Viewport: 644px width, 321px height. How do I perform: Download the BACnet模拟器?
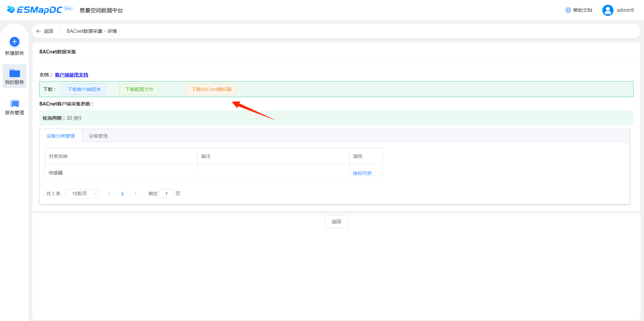click(x=211, y=89)
